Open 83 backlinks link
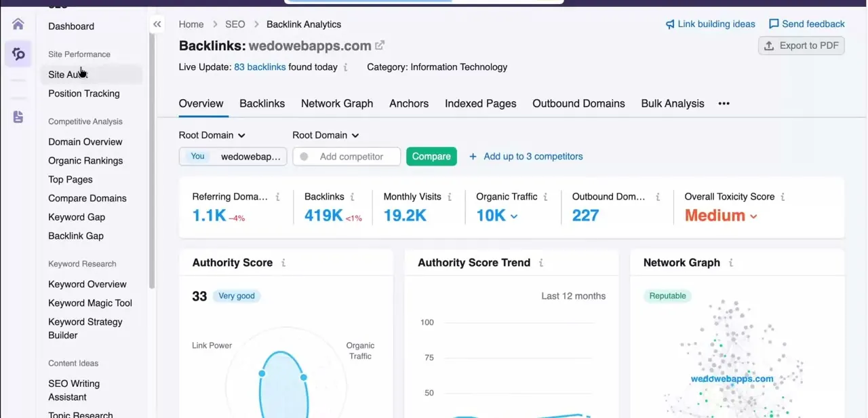This screenshot has height=418, width=868. [x=260, y=67]
